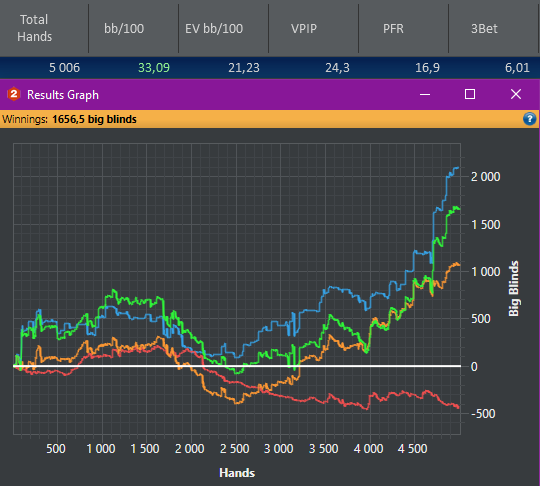Select the 5 006 total hands cell
Image resolution: width=540 pixels, height=486 pixels.
tap(64, 68)
